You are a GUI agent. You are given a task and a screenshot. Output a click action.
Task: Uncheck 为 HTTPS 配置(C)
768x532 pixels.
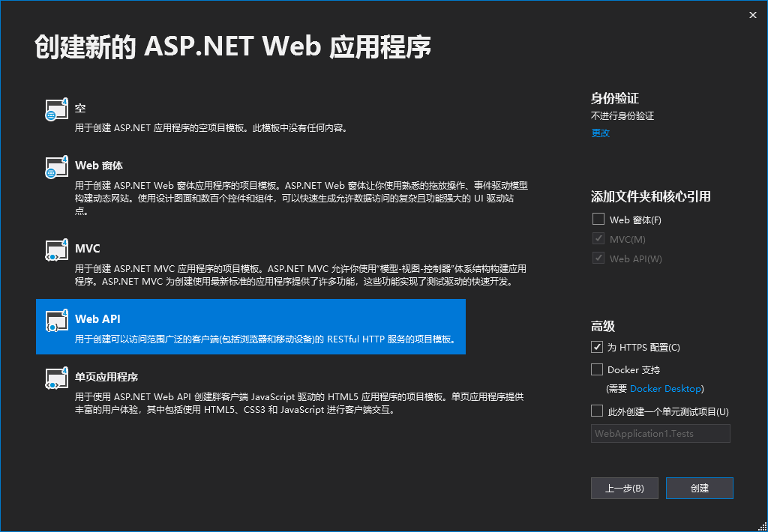pyautogui.click(x=598, y=347)
